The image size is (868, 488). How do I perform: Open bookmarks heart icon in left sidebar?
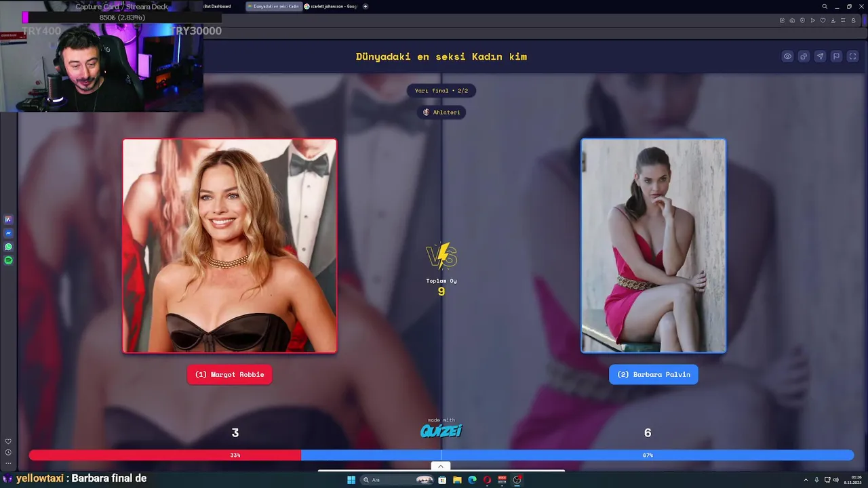tap(8, 441)
